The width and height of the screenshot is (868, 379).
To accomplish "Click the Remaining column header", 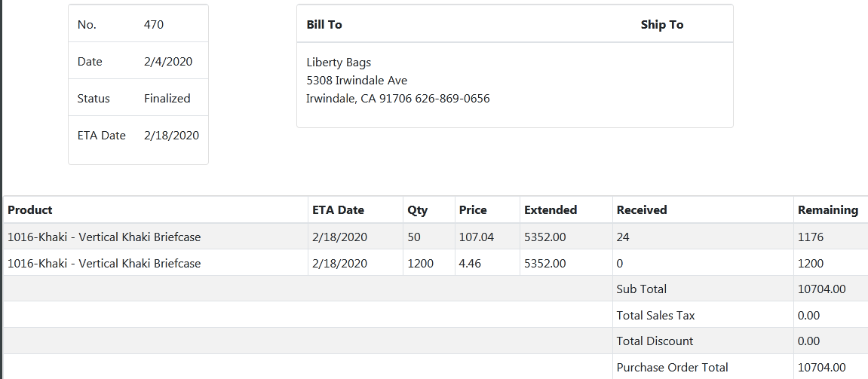I will [828, 210].
